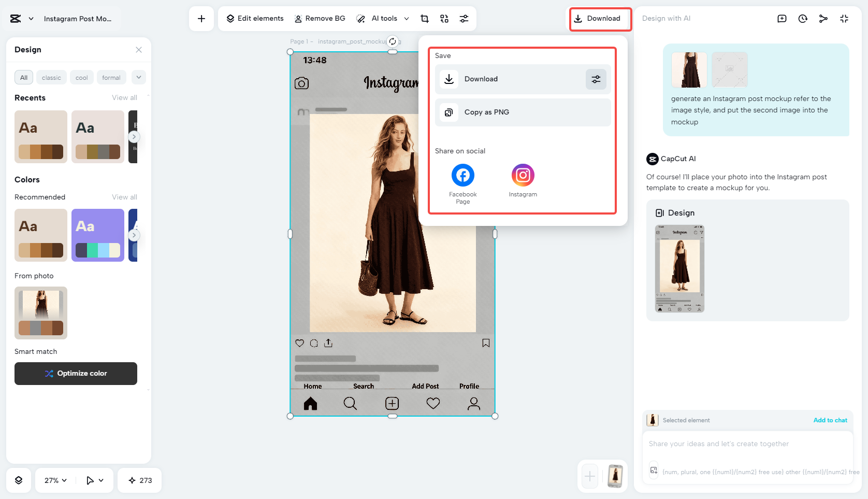Click the Copy as PNG option
The image size is (868, 499).
522,112
